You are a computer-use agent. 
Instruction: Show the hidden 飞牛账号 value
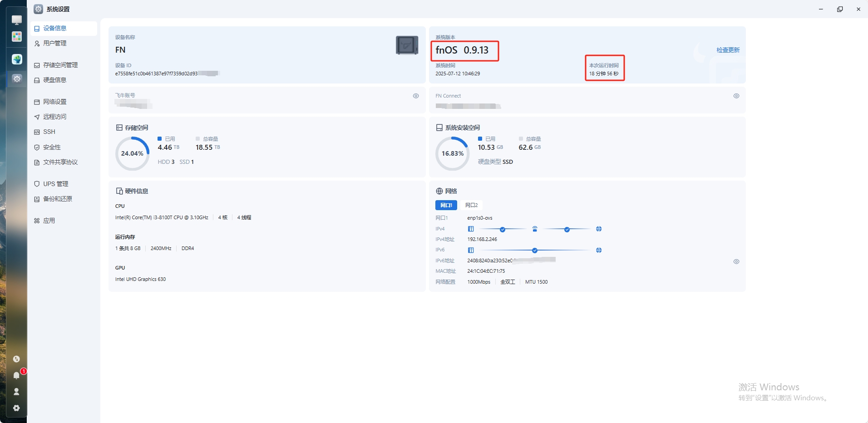pos(415,96)
